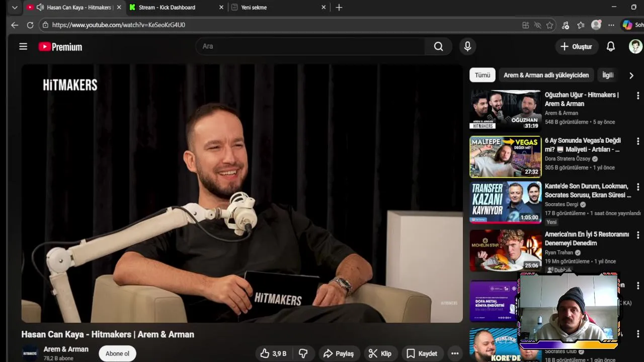This screenshot has height=362, width=644.
Task: Reload the current page
Action: [x=30, y=25]
